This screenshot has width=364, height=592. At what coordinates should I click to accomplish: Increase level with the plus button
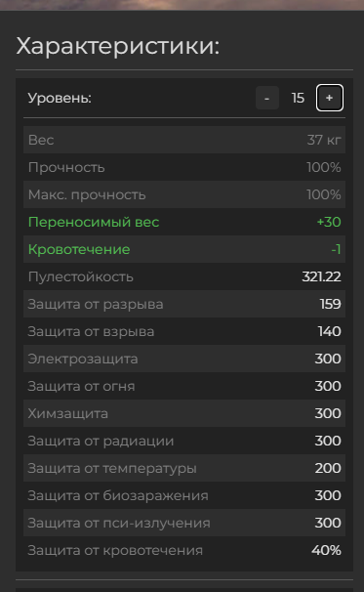click(329, 98)
